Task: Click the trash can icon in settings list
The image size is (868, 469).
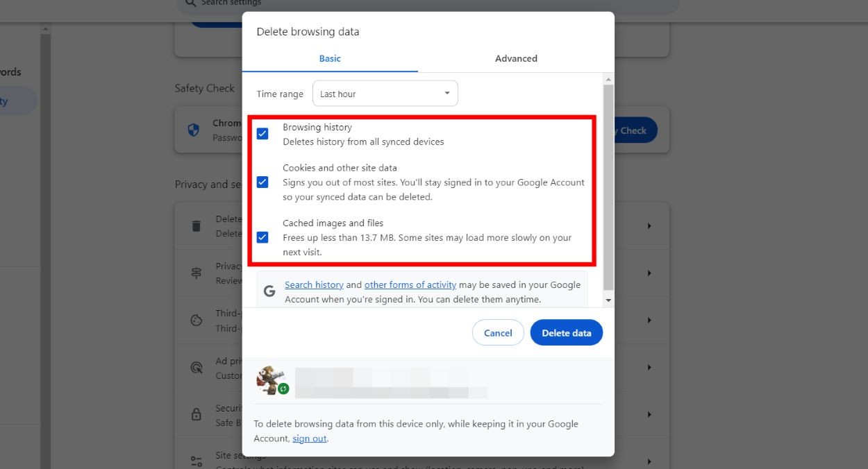Action: pos(197,226)
